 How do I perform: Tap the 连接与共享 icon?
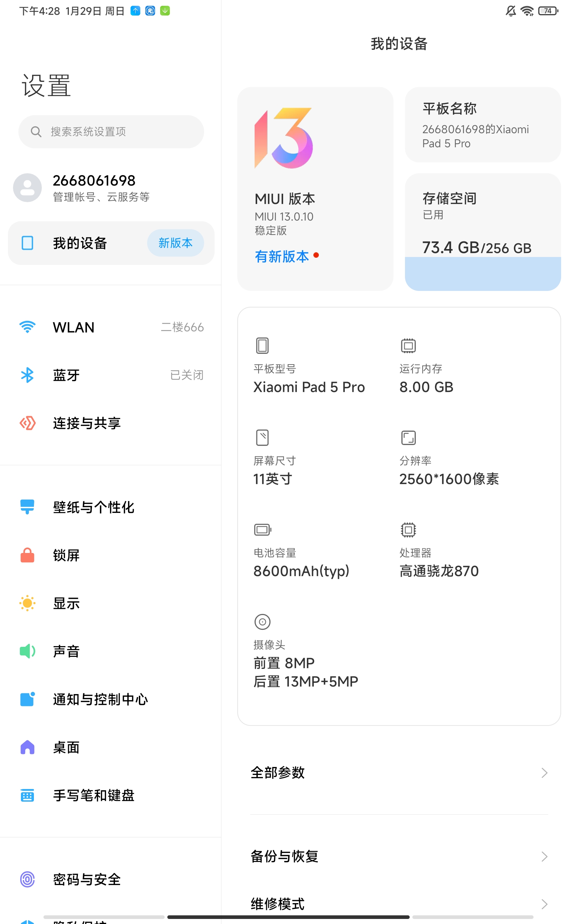27,423
